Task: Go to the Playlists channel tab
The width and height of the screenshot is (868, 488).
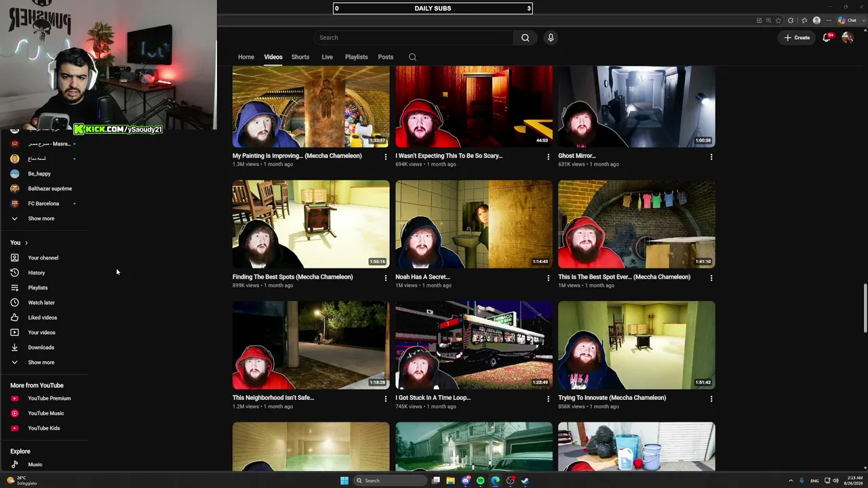Action: coord(356,57)
